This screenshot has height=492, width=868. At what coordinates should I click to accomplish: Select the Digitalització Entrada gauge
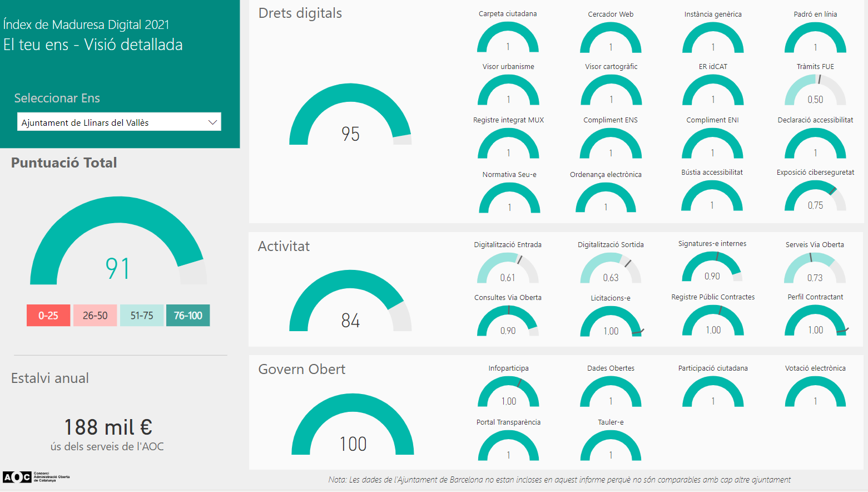(x=508, y=269)
